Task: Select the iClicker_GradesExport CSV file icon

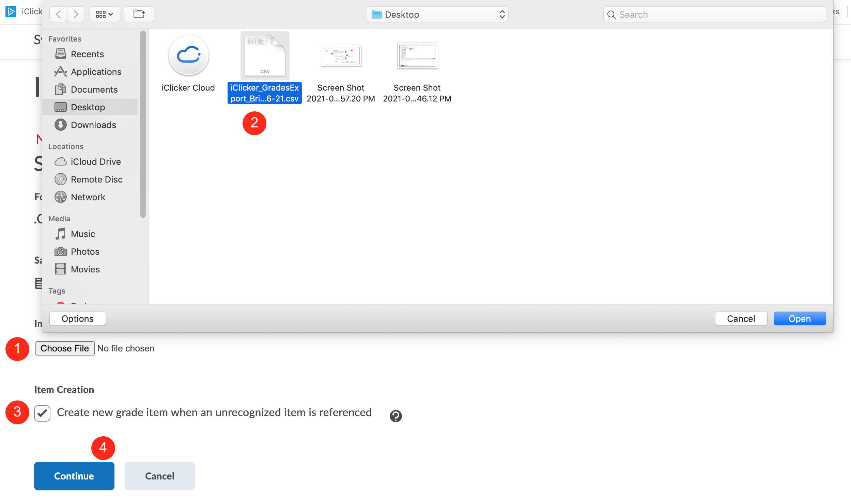Action: point(265,56)
